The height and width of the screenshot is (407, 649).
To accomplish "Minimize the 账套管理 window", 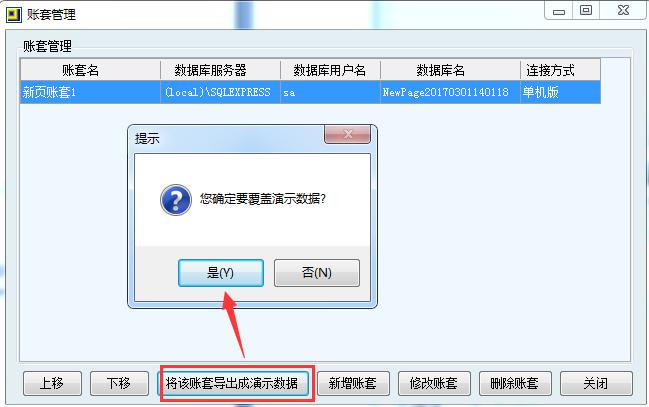I will [559, 11].
